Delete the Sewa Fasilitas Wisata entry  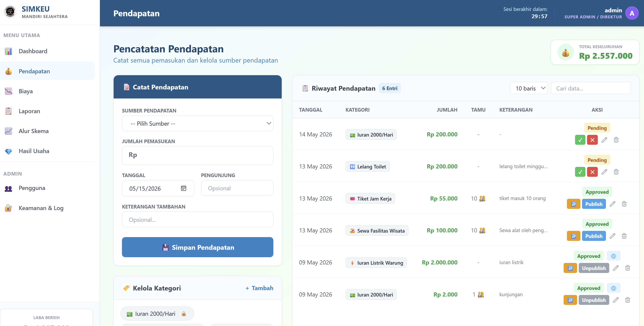pyautogui.click(x=624, y=236)
